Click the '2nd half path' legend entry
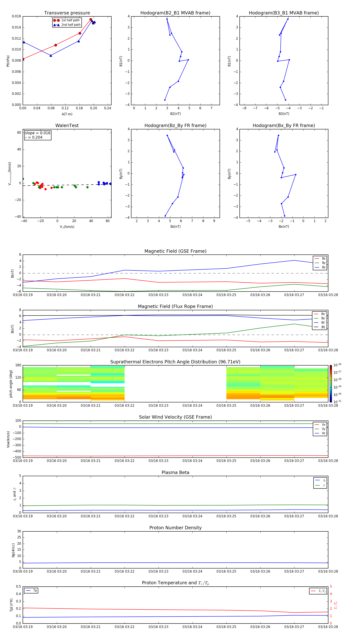The height and width of the screenshot is (644, 351). [67, 25]
